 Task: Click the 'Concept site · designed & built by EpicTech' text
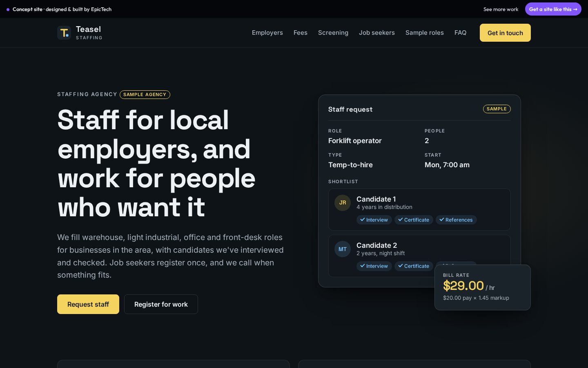(62, 9)
